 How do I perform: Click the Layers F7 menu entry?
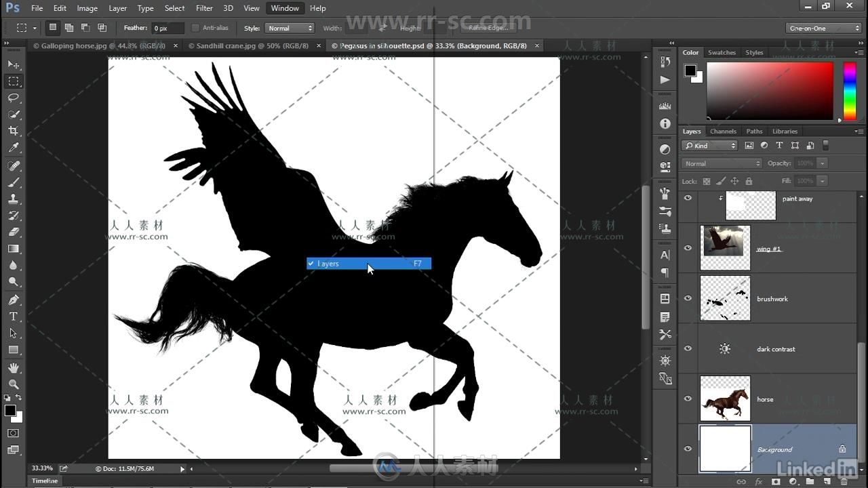(x=369, y=264)
